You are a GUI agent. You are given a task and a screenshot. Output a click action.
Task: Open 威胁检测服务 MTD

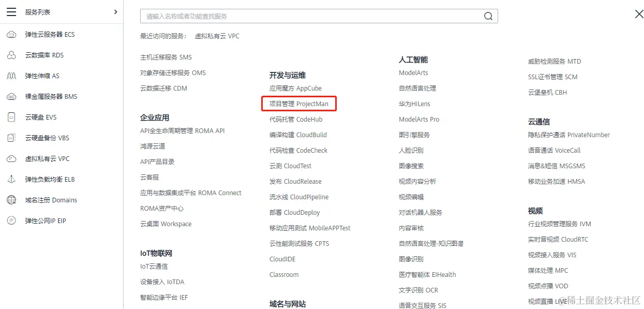(555, 62)
